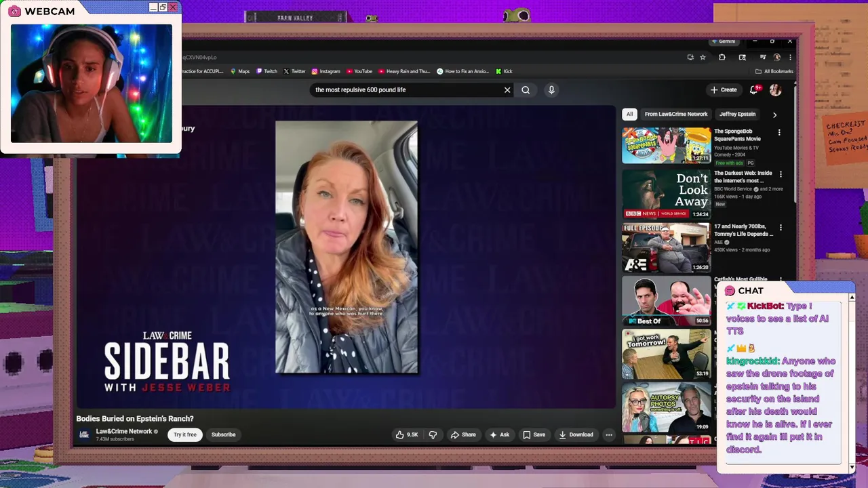The width and height of the screenshot is (868, 488).
Task: Click the Ask button under video
Action: 499,434
